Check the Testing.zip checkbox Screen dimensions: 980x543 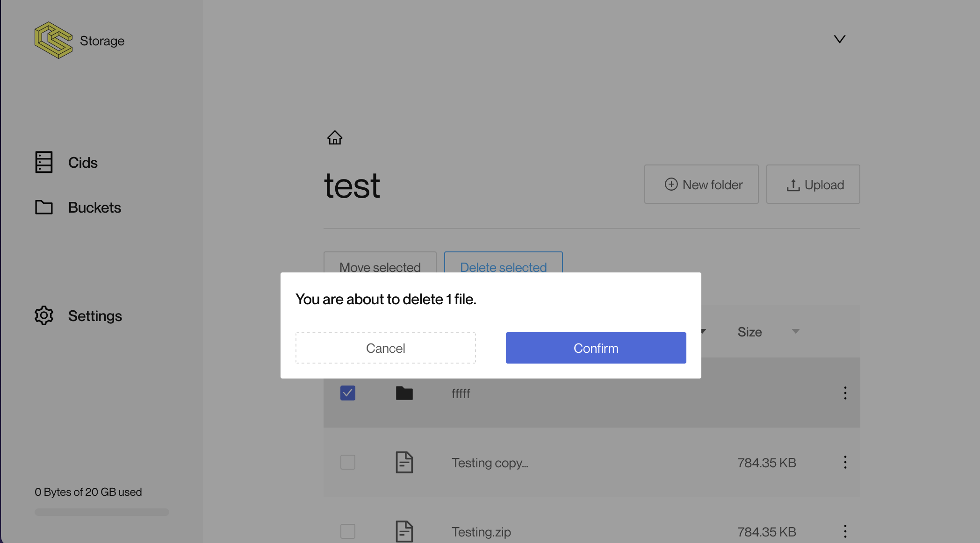click(x=347, y=531)
